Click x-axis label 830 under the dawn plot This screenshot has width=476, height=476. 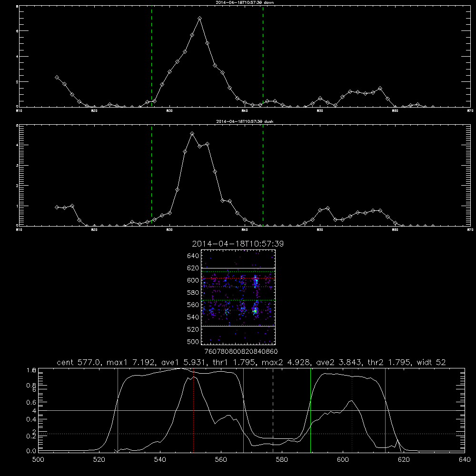pos(169,111)
